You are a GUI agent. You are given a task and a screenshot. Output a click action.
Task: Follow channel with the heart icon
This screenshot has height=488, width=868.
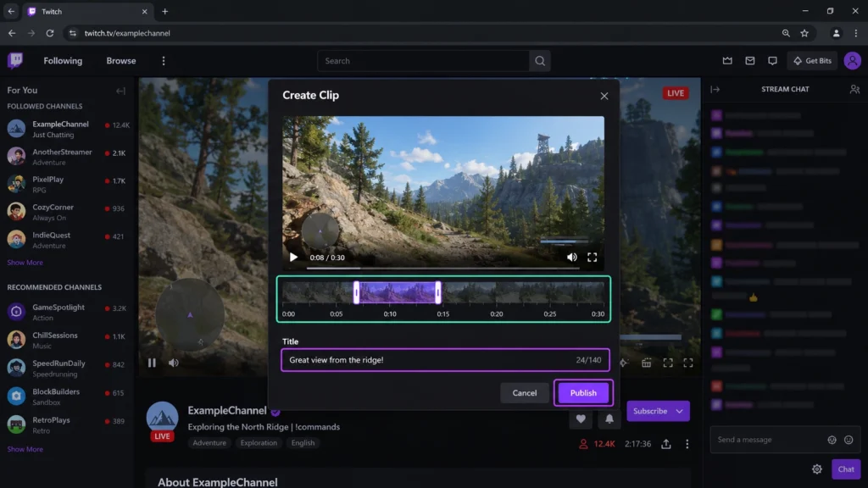(580, 419)
